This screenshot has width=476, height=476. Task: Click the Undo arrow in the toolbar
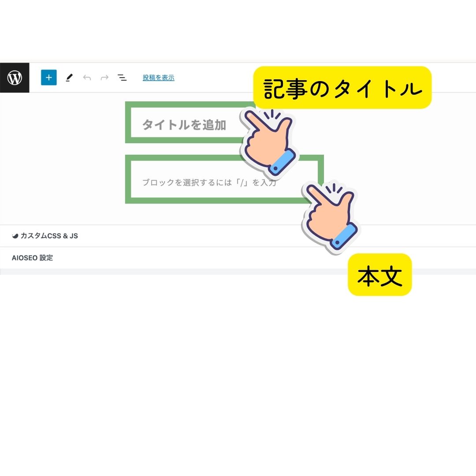click(x=87, y=78)
